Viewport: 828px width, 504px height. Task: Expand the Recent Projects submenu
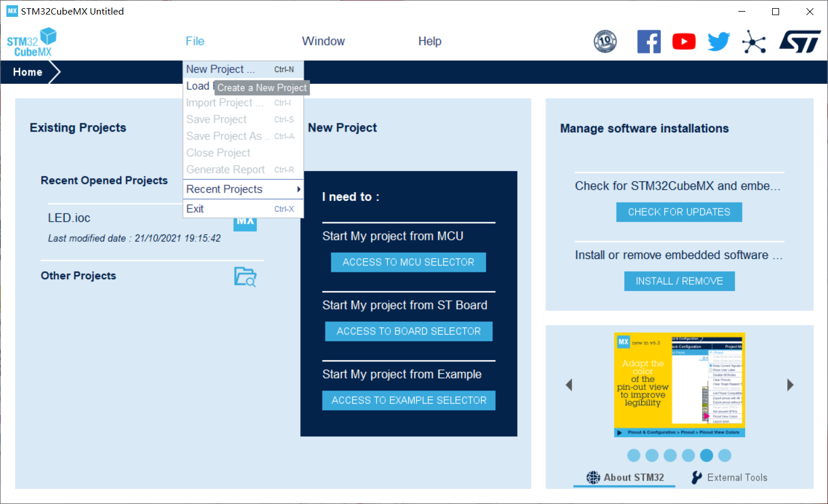point(243,189)
